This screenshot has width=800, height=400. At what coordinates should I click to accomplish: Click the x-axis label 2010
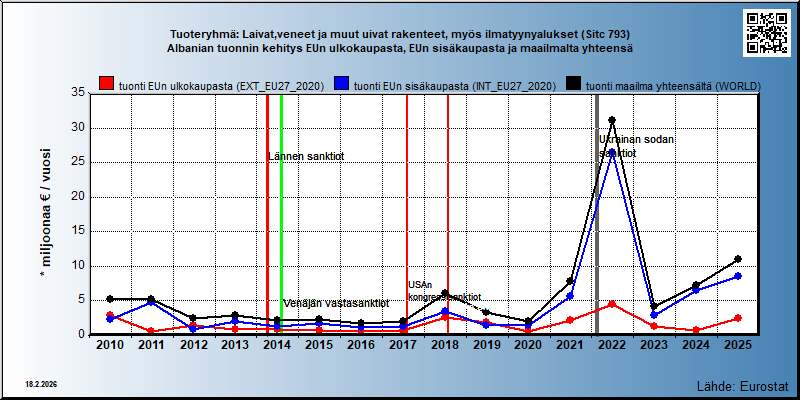(110, 345)
